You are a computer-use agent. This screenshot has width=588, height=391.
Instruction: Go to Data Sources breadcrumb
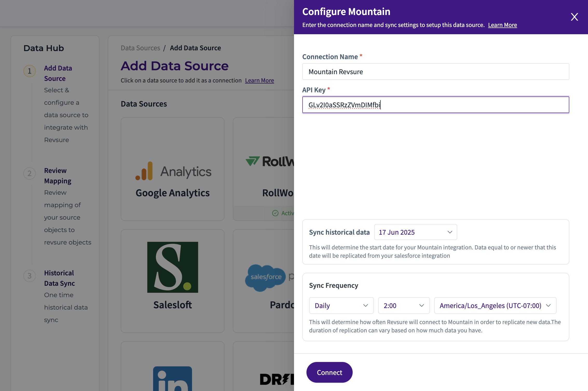140,48
